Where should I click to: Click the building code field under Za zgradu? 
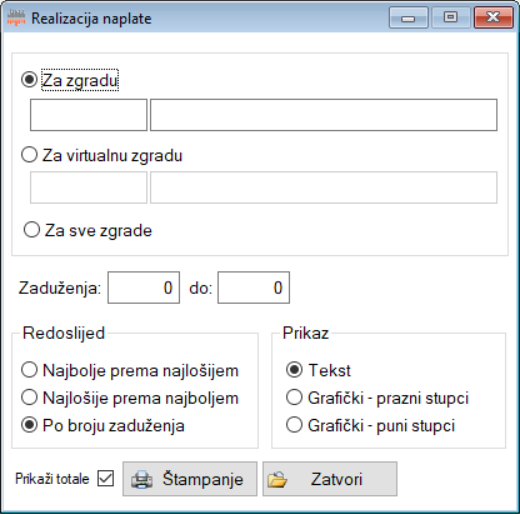click(x=89, y=115)
